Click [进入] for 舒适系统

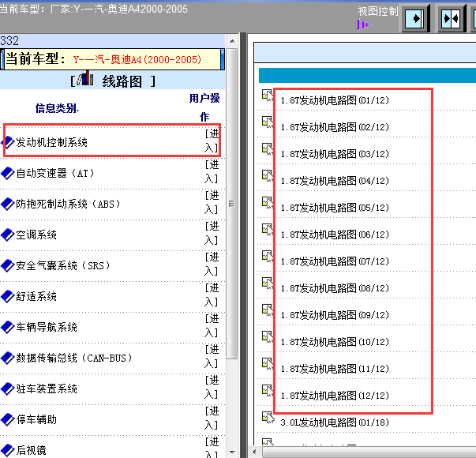coord(212,295)
